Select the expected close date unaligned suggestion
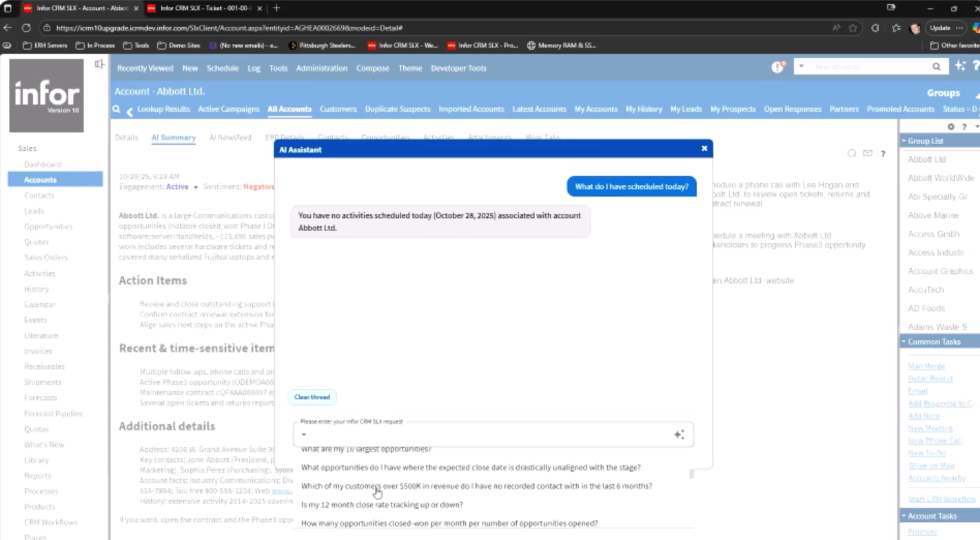 [x=471, y=468]
